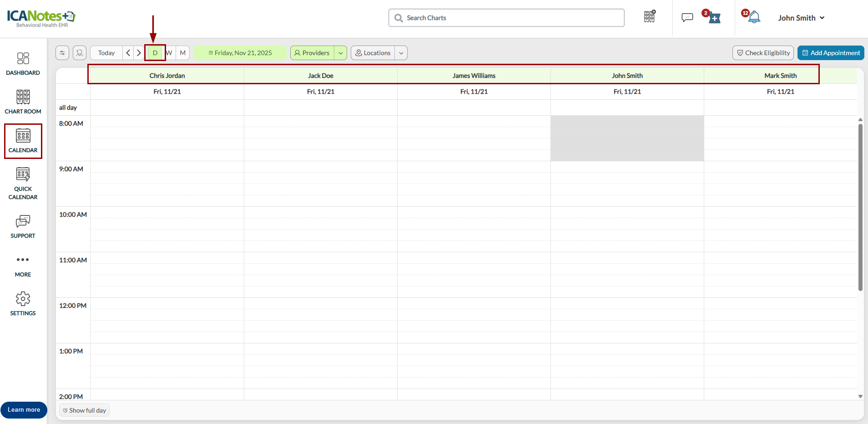Open the messages speech bubble icon
Viewport: 868px width, 424px height.
687,18
